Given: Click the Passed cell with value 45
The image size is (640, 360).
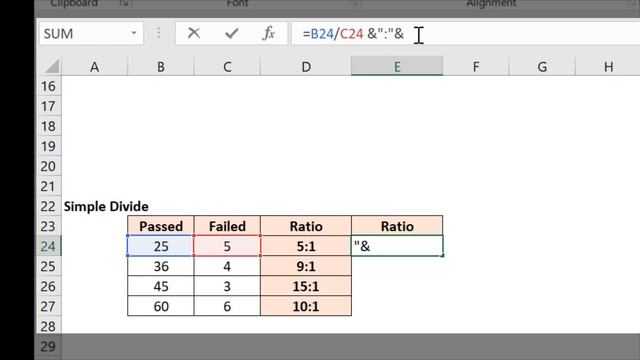Looking at the screenshot, I should [161, 286].
